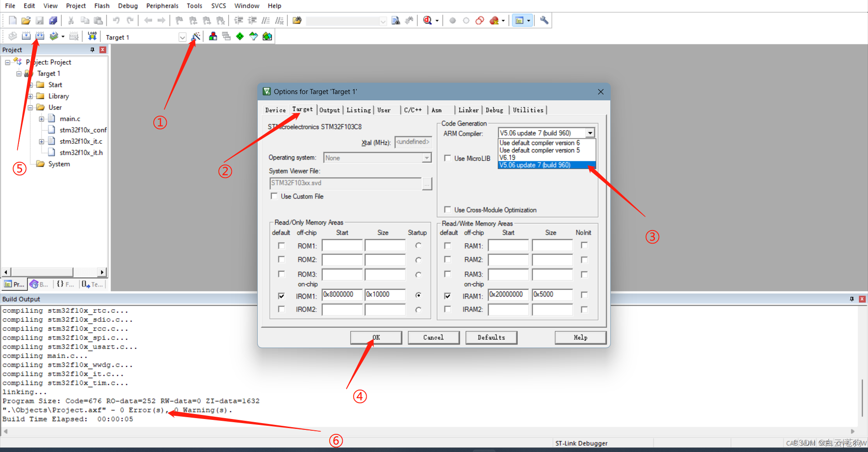The height and width of the screenshot is (452, 868).
Task: Expand the main.c tree node
Action: [x=42, y=119]
